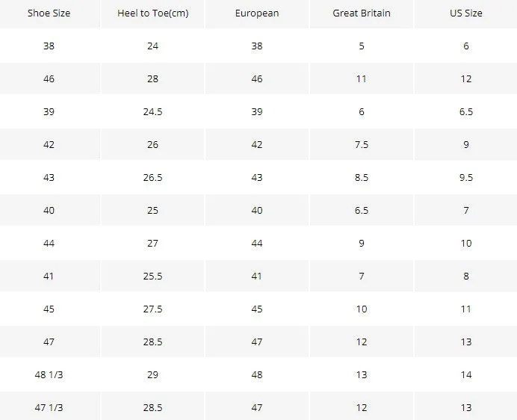This screenshot has width=517, height=420.
Task: Select shoe size 42 in first column
Action: click(x=49, y=144)
